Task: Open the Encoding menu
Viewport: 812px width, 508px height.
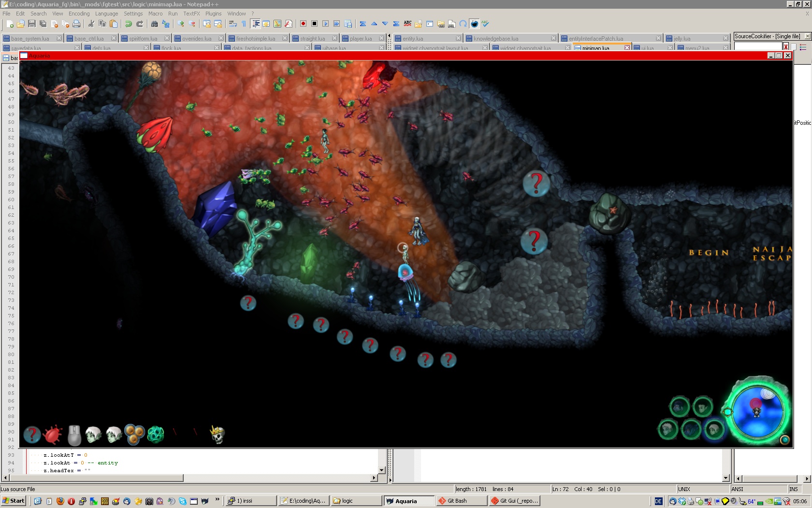Action: click(x=79, y=14)
